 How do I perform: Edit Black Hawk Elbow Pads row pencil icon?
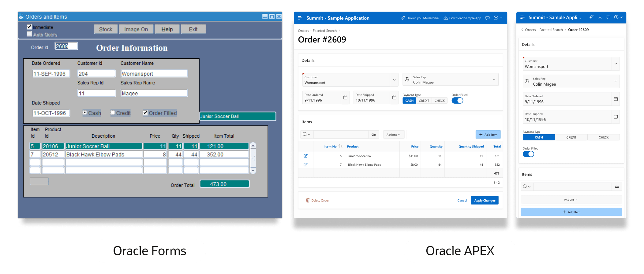305,165
